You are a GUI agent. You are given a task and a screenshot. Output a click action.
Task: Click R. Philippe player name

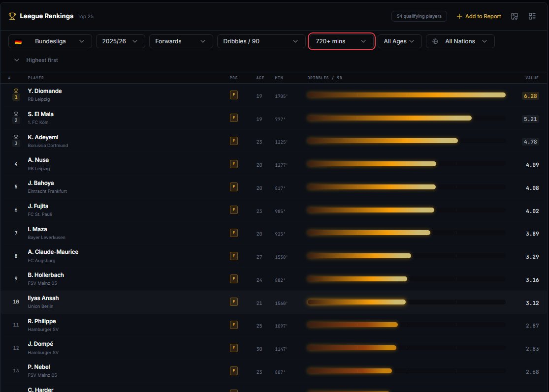pos(42,321)
